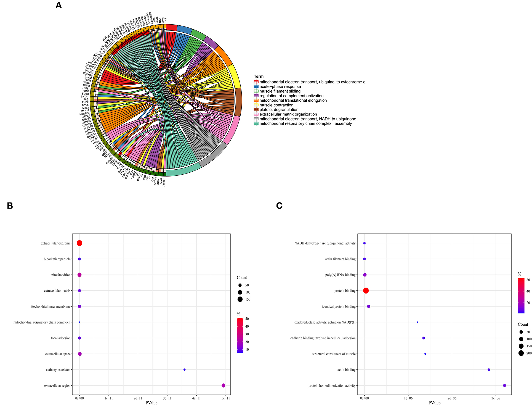Click the percent color gradient bar in panel B

click(240, 335)
